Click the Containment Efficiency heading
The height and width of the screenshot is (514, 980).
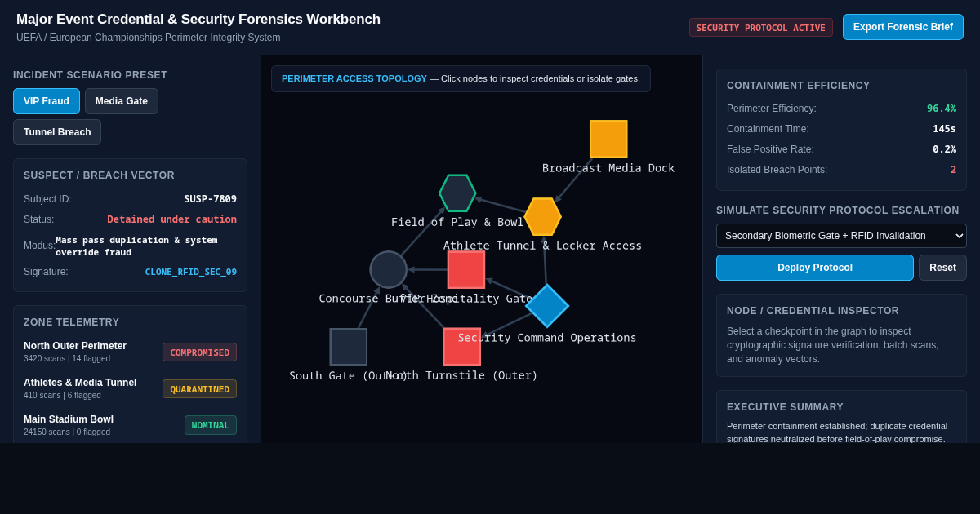click(799, 86)
